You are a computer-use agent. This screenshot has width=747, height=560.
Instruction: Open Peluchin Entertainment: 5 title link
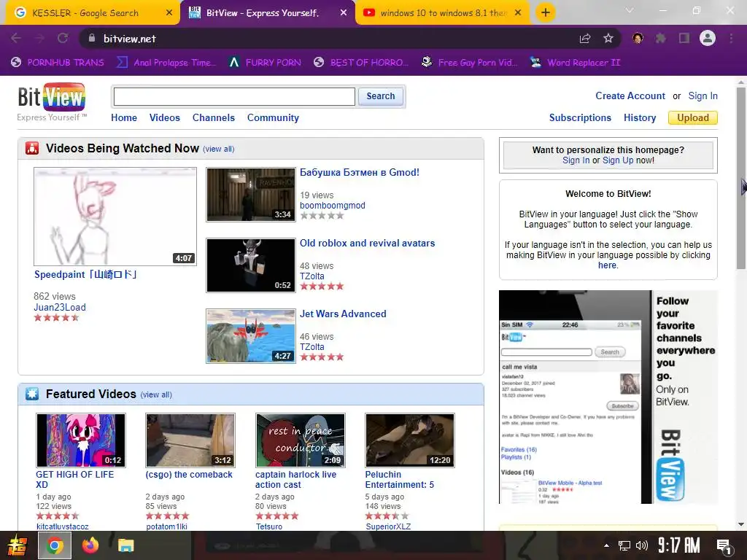(x=399, y=480)
